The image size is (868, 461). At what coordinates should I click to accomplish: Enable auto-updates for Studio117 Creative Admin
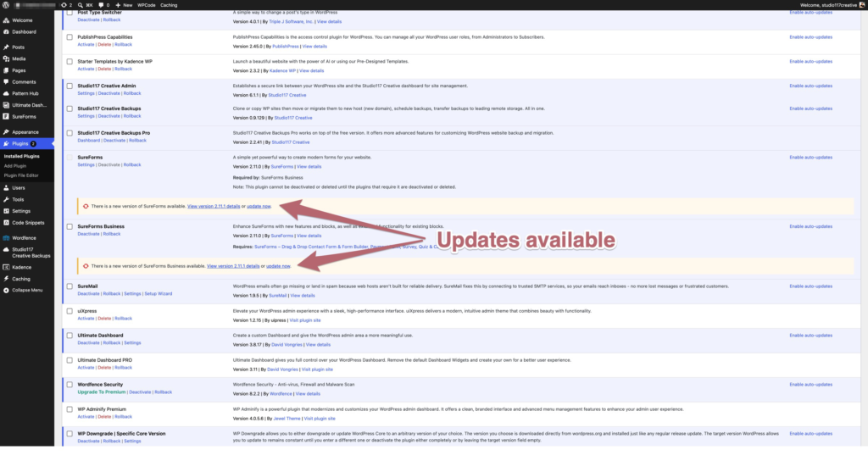[x=810, y=86]
